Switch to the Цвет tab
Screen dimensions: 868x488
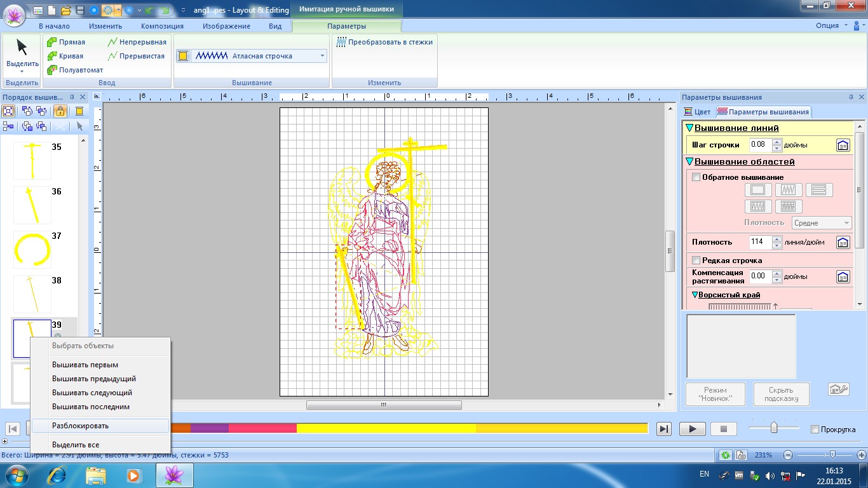point(697,112)
